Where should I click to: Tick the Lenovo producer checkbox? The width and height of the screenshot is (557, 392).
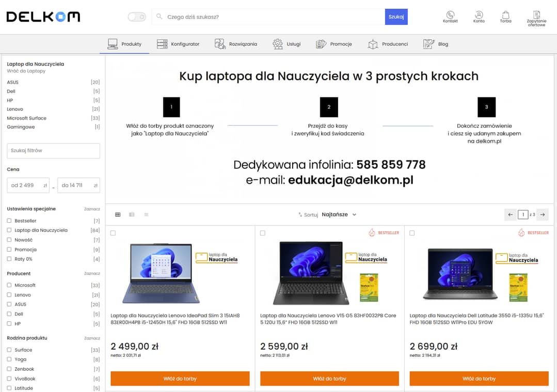tap(9, 295)
